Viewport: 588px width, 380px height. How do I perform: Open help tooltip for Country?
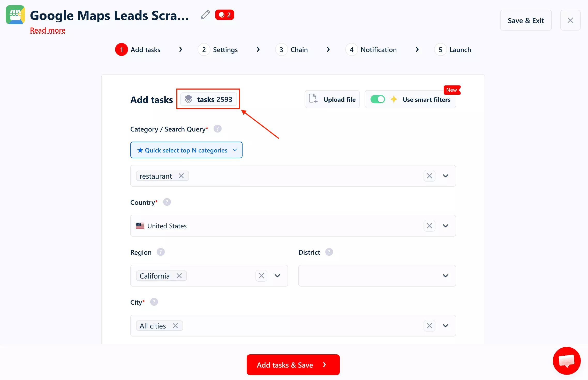167,202
